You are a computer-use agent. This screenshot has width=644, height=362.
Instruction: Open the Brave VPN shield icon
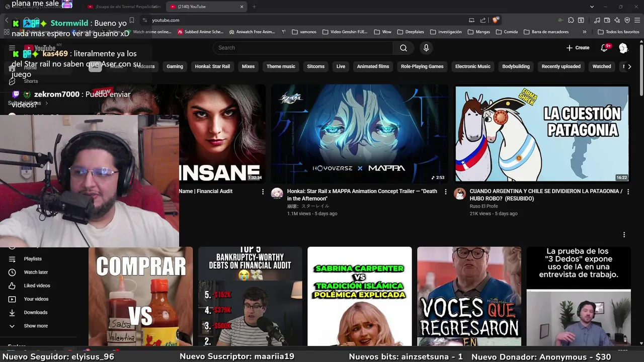[x=627, y=20]
